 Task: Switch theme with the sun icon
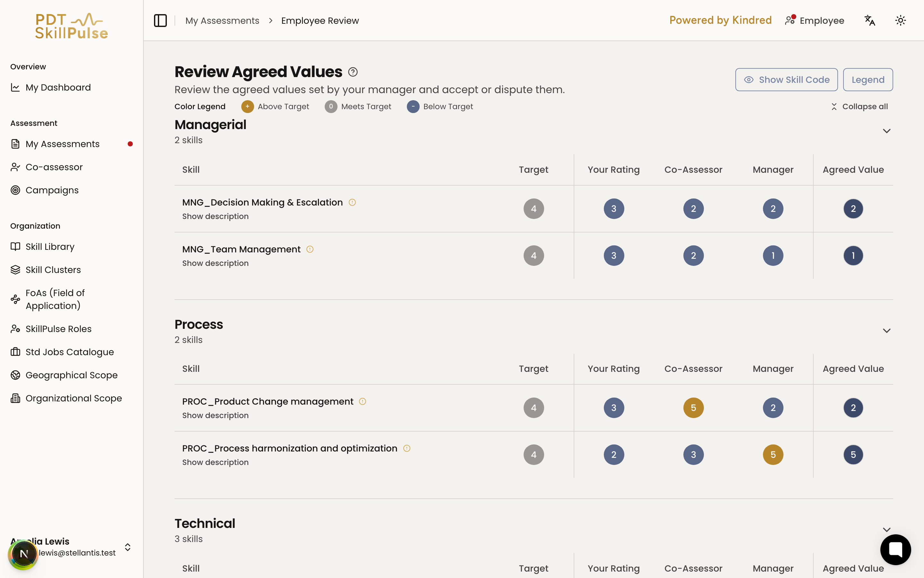pyautogui.click(x=900, y=21)
